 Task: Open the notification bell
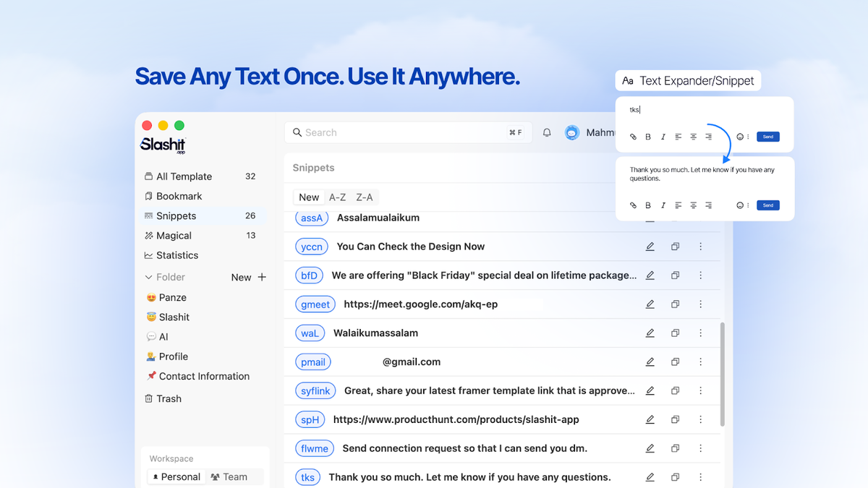tap(547, 132)
